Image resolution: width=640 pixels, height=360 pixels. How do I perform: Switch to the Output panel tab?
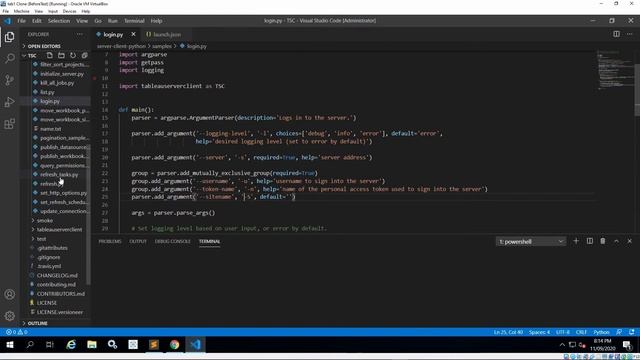click(138, 241)
